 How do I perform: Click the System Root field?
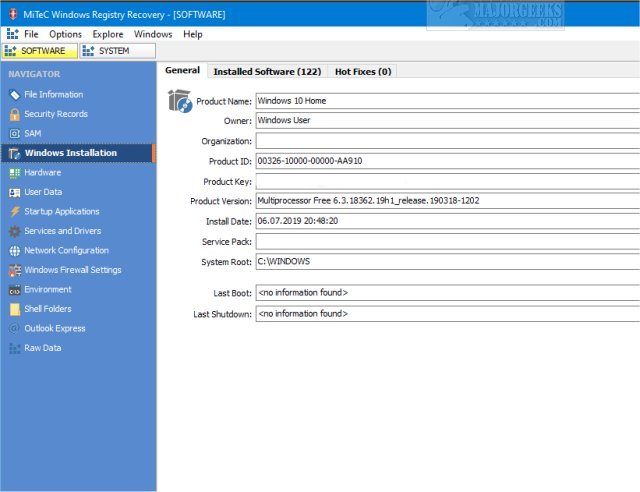click(447, 262)
